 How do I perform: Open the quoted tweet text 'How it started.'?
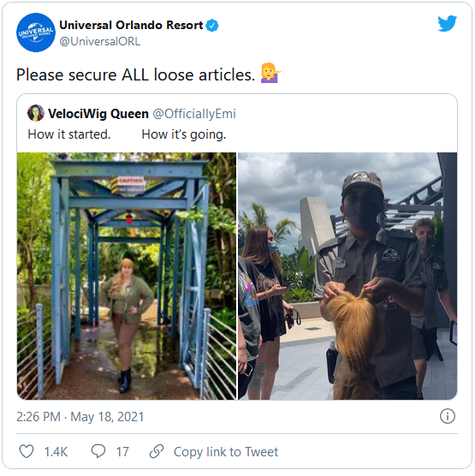69,134
